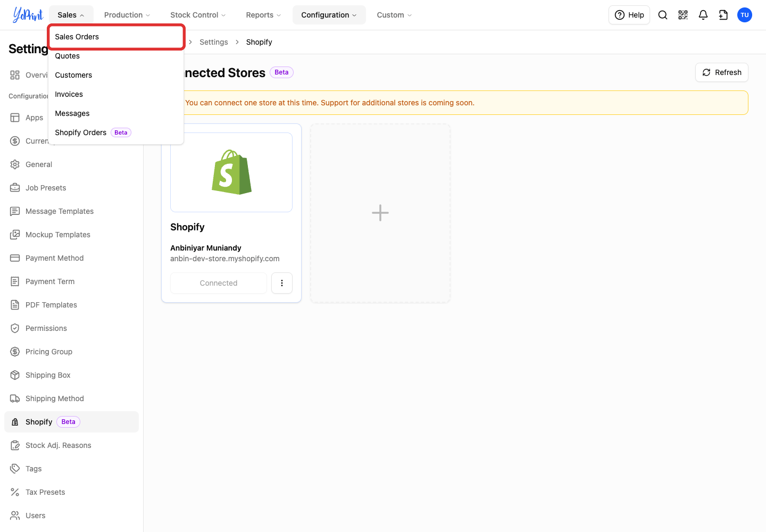Open Message Templates settings

click(71, 211)
